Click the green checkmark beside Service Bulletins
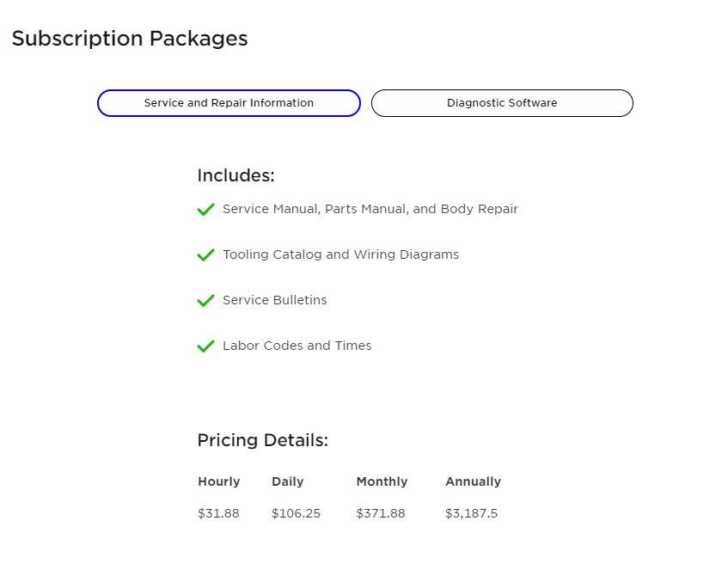Viewport: 728px width, 582px height. coord(205,301)
